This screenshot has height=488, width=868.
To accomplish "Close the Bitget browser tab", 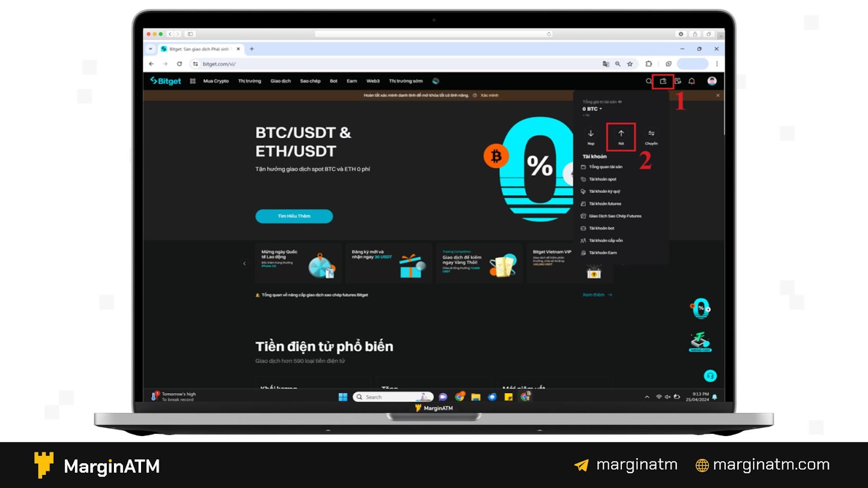I will point(238,49).
